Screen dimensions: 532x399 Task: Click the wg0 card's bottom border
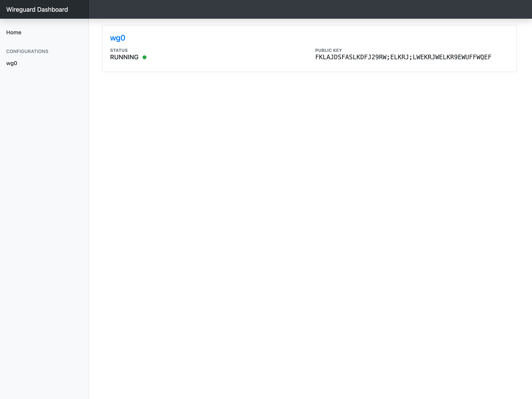coord(309,72)
